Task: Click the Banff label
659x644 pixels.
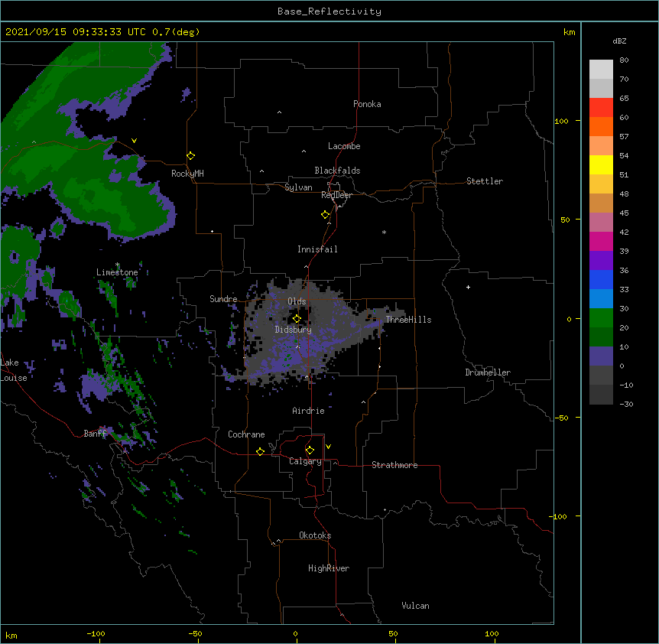Action: (x=95, y=434)
